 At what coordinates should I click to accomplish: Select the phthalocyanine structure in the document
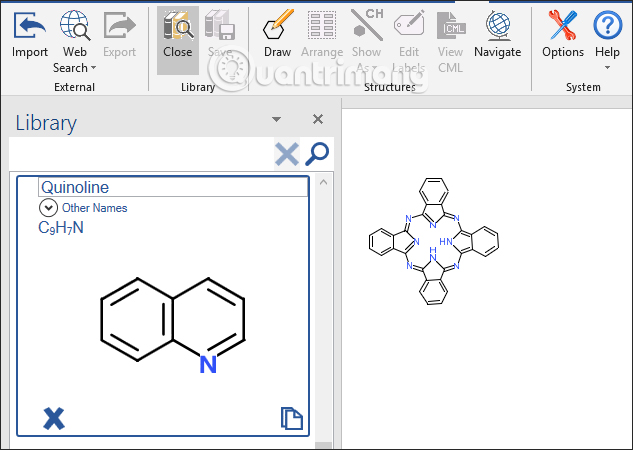point(434,241)
